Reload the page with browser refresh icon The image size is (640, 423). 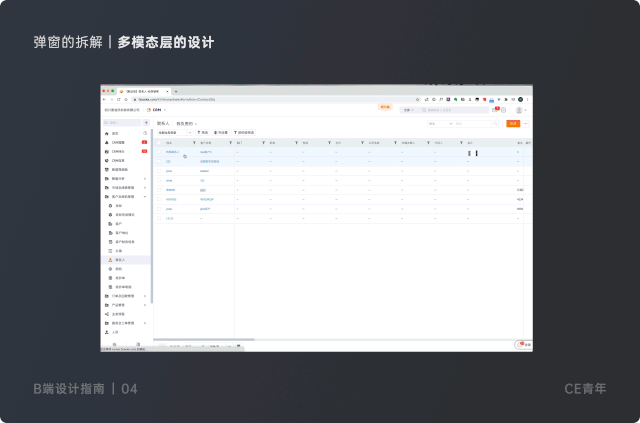[x=119, y=99]
